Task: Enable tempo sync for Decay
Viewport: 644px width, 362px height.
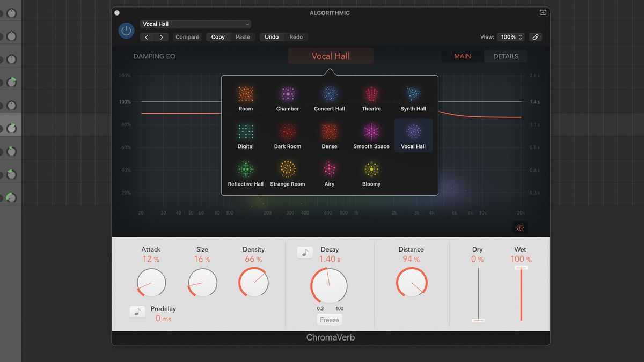Action: click(x=305, y=252)
